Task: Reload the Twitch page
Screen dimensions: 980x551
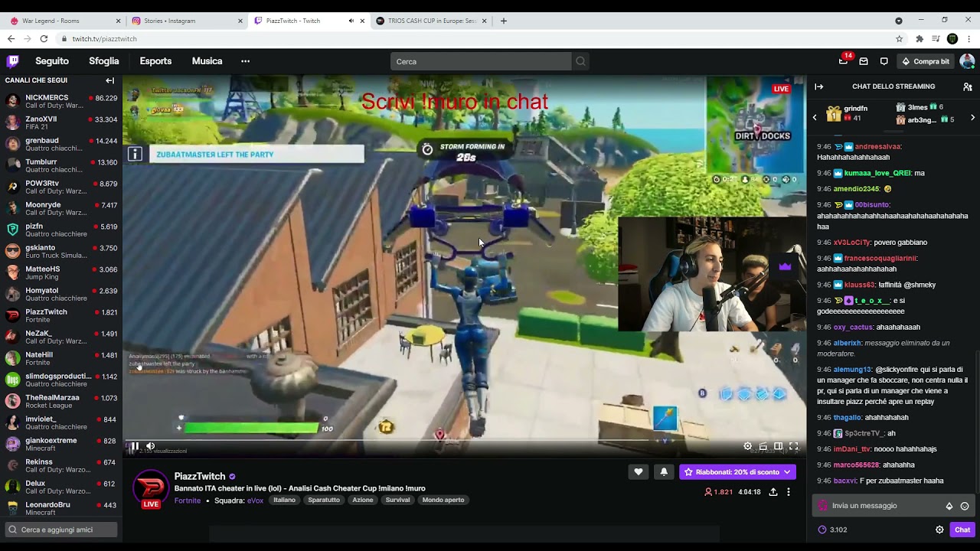Action: 44,39
